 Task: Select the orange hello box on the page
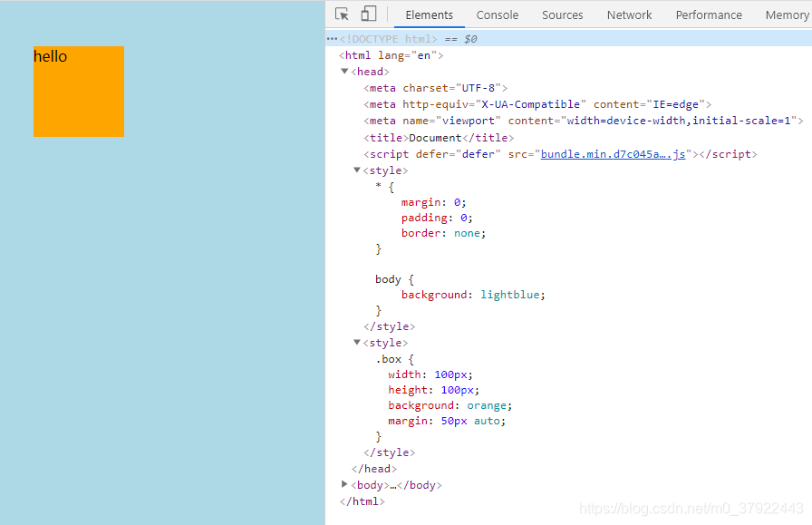pos(79,92)
